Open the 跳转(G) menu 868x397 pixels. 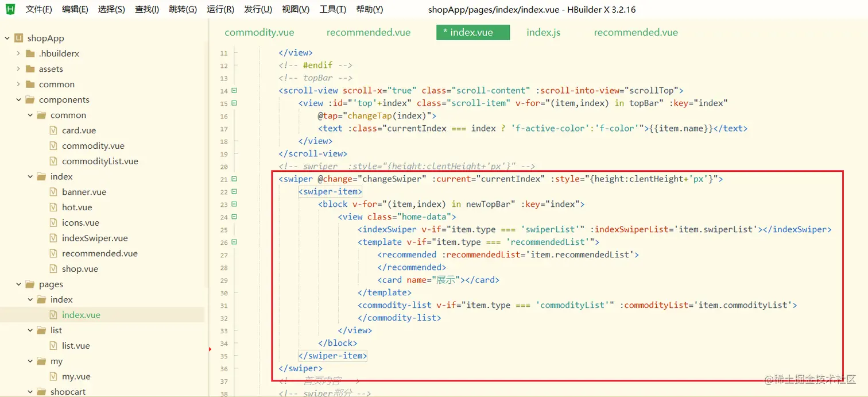click(183, 9)
